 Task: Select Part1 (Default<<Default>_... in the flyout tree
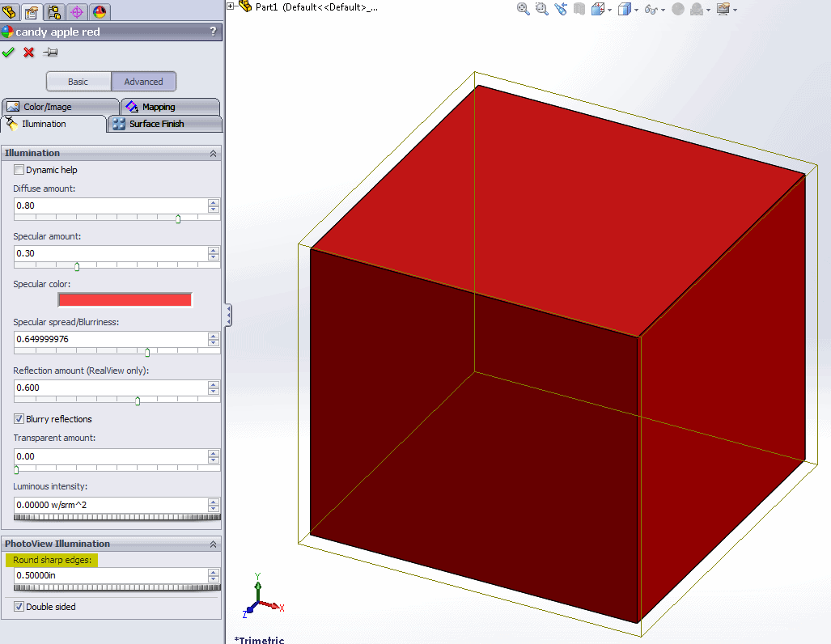(x=316, y=7)
